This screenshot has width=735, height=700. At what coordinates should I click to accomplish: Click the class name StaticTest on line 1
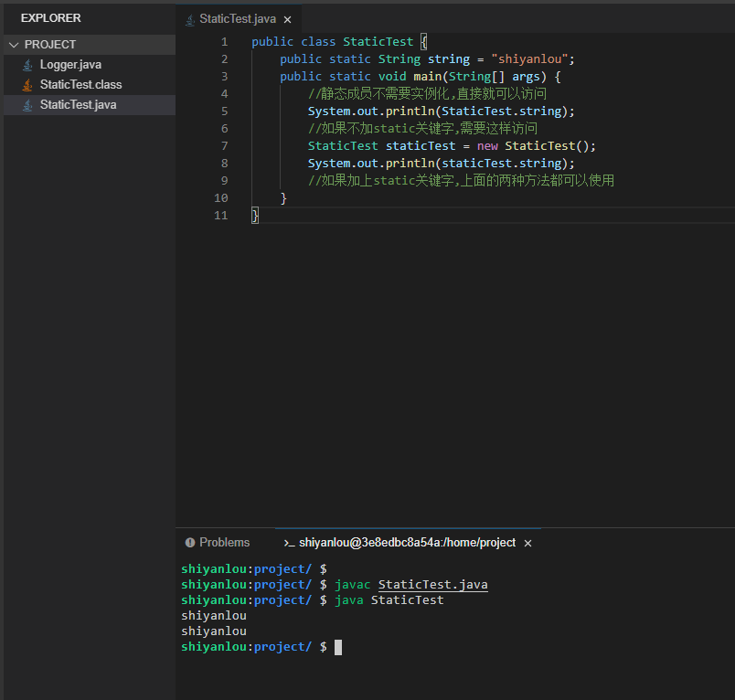coord(378,42)
